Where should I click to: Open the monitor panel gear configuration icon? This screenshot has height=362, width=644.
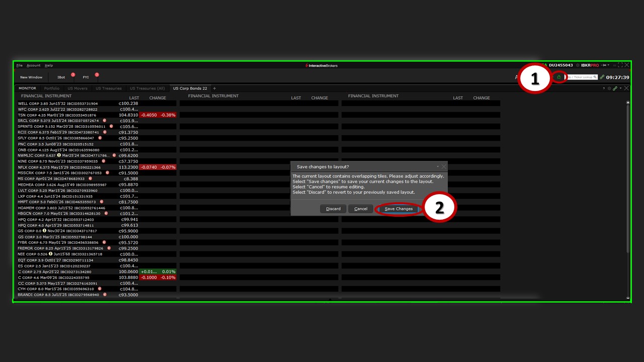[x=609, y=88]
